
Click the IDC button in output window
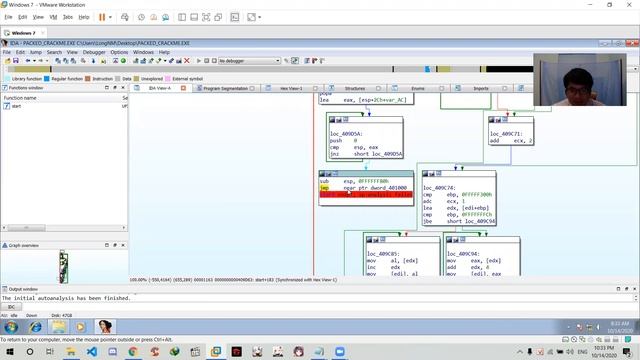point(11,307)
